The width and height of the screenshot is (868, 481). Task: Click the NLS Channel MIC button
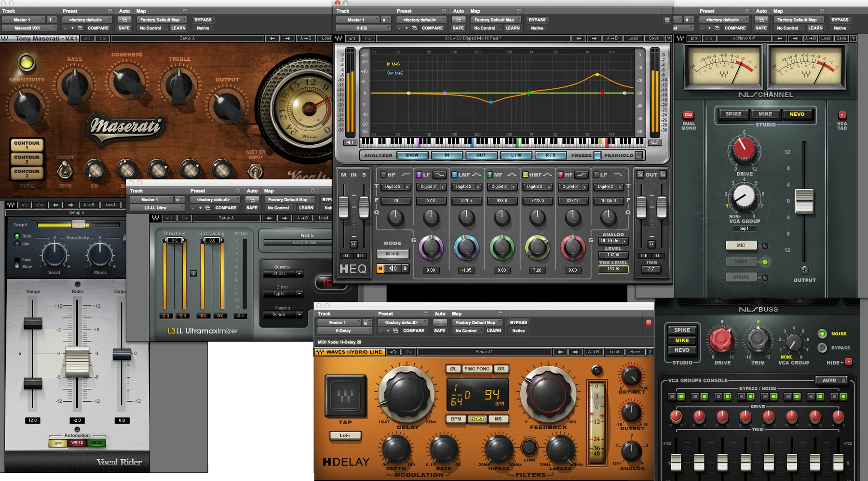tap(741, 246)
